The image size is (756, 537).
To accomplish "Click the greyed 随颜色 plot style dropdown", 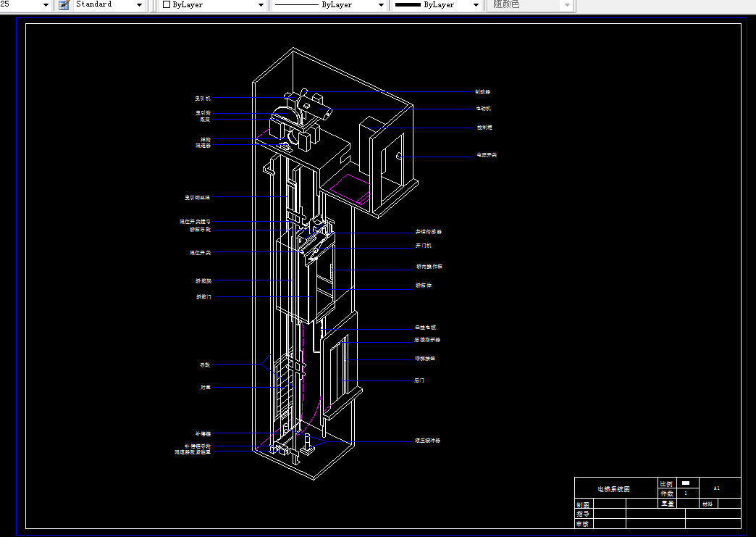I will coord(531,5).
